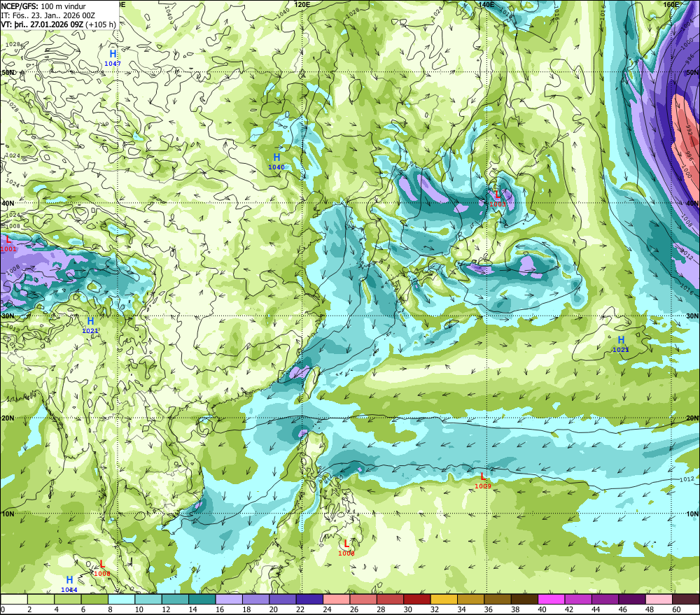Click the L symbol of the 1008 low over Philippines
Image resolution: width=700 pixels, height=615 pixels.
346,544
